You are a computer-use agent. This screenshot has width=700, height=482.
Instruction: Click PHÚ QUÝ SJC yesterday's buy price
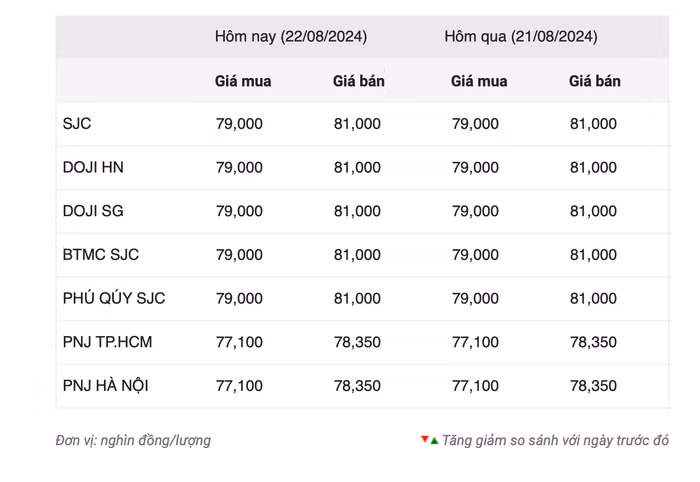[475, 298]
